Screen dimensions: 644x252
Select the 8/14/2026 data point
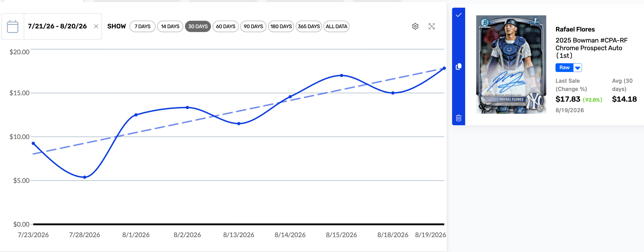pos(290,97)
